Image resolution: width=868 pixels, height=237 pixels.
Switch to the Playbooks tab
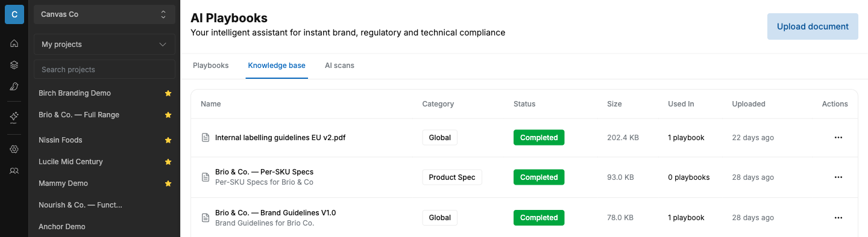click(210, 66)
